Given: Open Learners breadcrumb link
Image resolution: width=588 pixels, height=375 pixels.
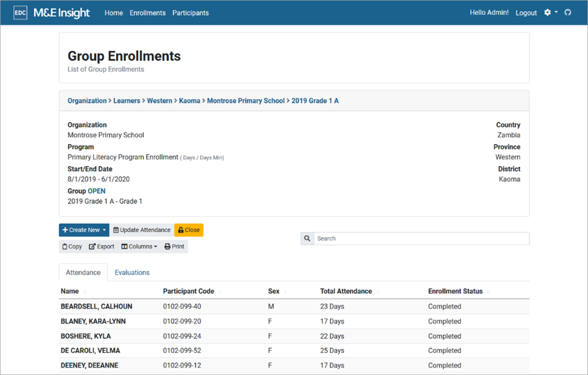Looking at the screenshot, I should pyautogui.click(x=127, y=101).
